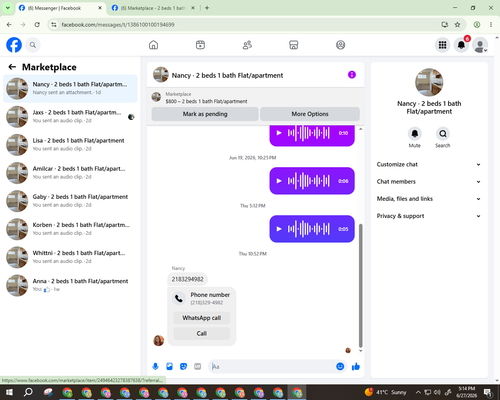This screenshot has width=500, height=400.
Task: Click the phone icon in the Phone number card
Action: click(x=179, y=298)
